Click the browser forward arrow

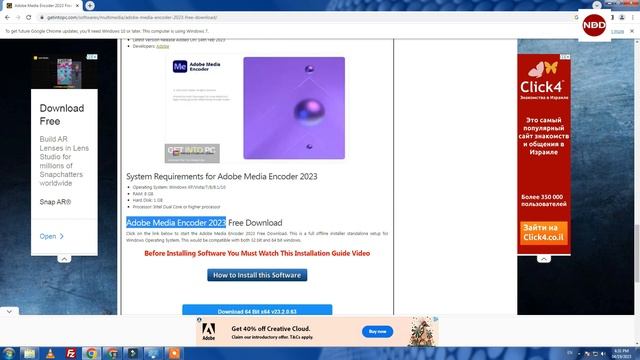(x=18, y=18)
